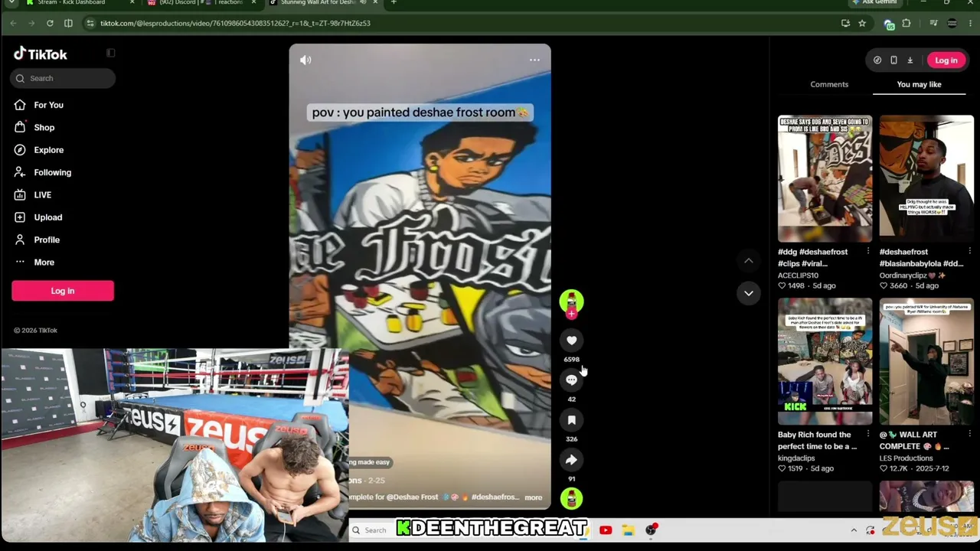Open the Upload page
The width and height of the screenshot is (980, 551).
pos(47,217)
